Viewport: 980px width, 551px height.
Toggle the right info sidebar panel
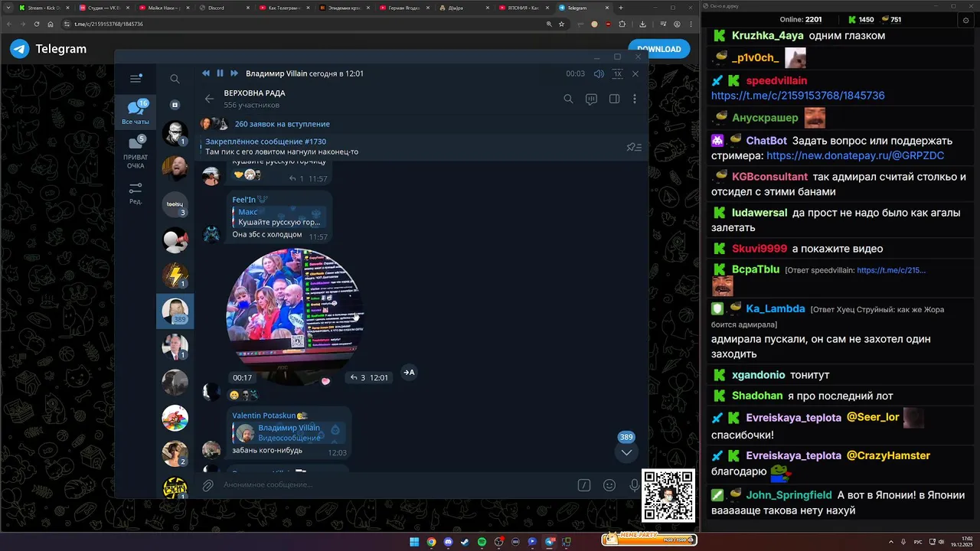tap(614, 99)
